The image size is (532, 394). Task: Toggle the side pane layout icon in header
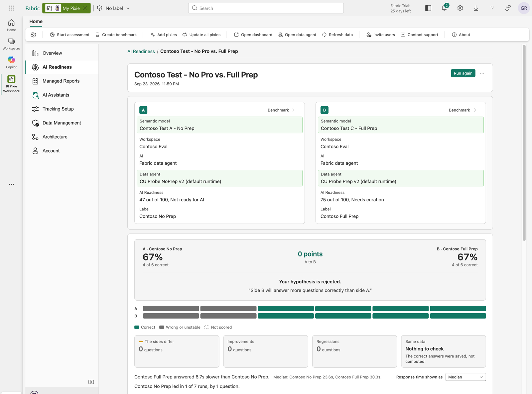[x=428, y=8]
